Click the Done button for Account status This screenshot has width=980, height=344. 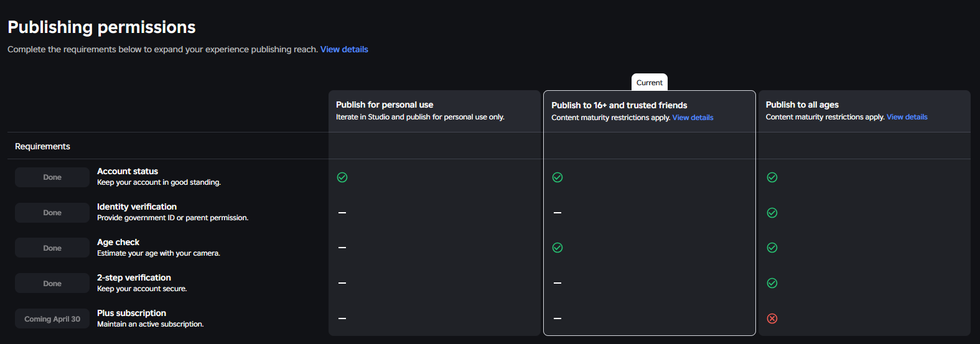coord(52,177)
